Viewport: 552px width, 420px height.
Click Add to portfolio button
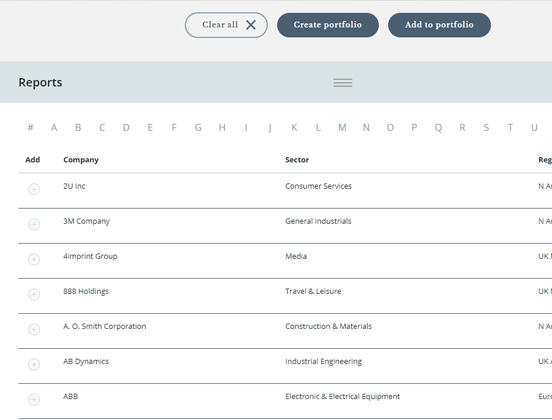click(439, 25)
